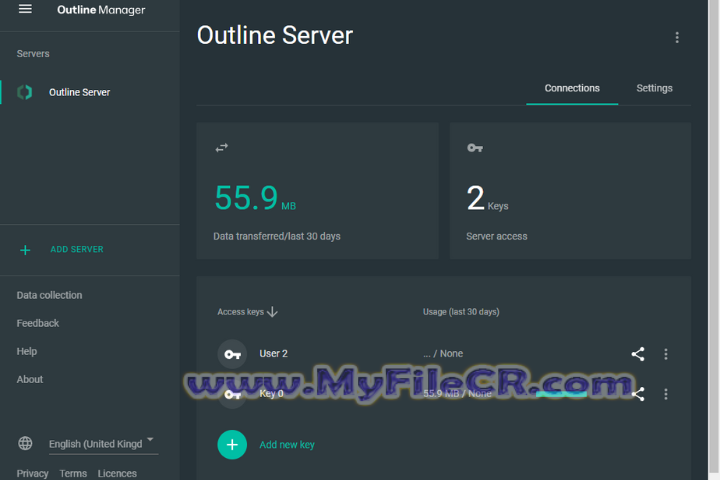Click the Key 0 usage progress bar

tap(561, 394)
